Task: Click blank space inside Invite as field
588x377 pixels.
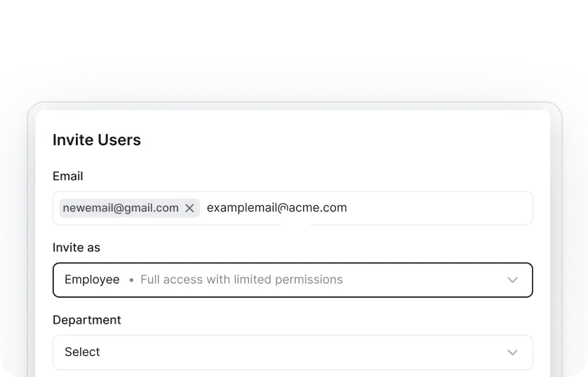Action: (421, 280)
